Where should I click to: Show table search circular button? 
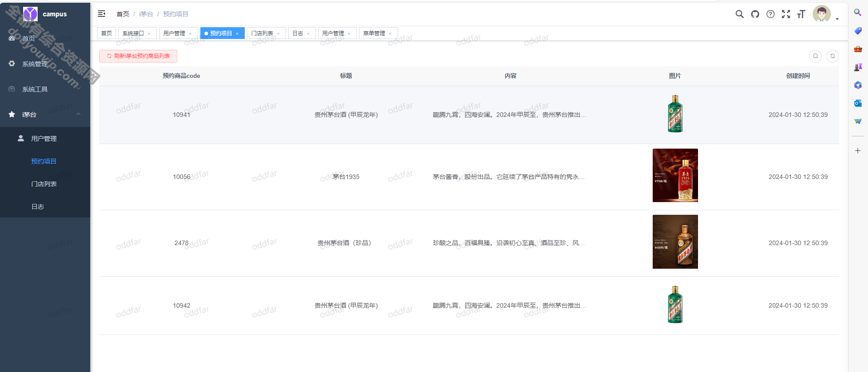815,56
